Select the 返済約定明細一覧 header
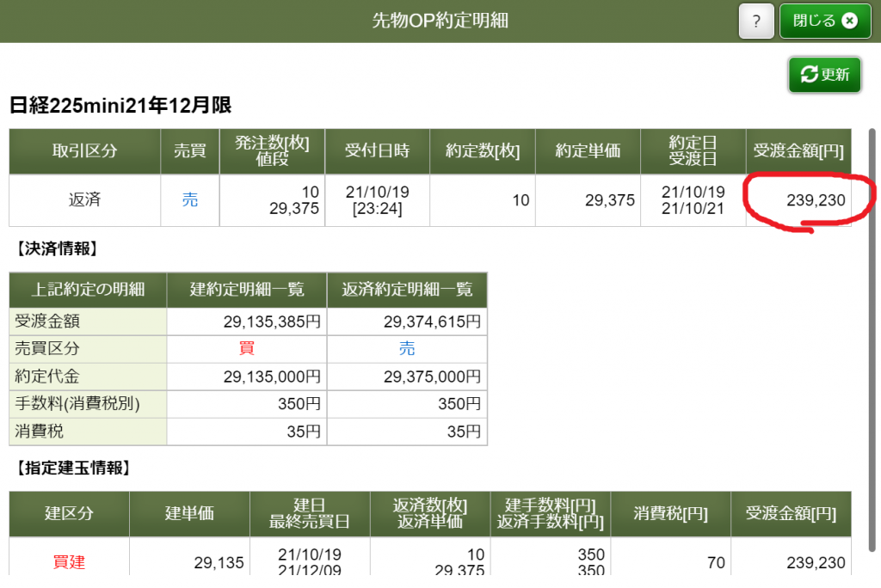Viewport: 881px width, 588px height. pyautogui.click(x=407, y=290)
